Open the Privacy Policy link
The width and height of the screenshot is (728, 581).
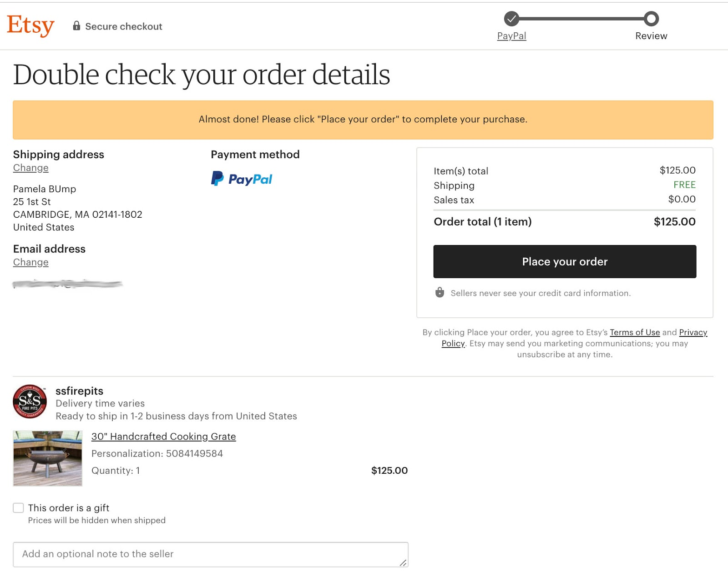pos(693,332)
